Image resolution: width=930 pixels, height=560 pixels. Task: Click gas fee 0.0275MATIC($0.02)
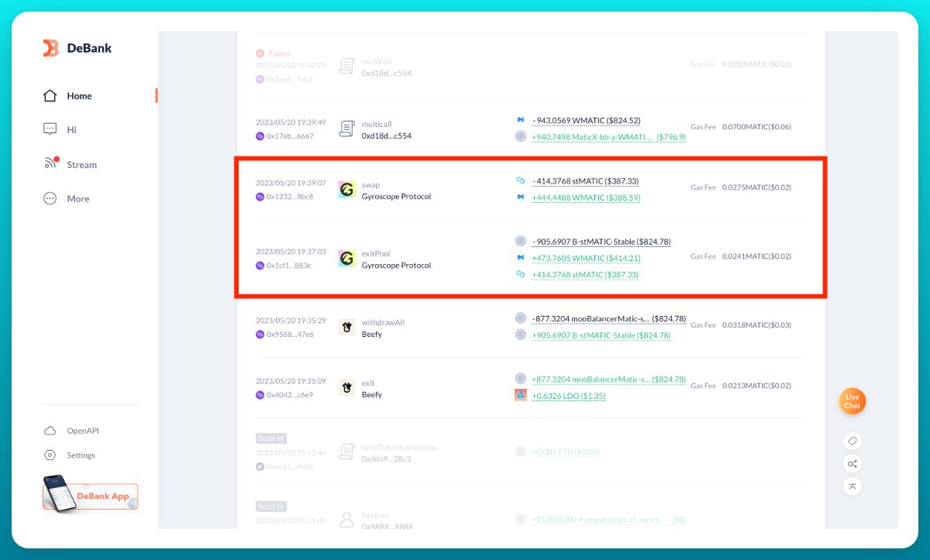756,187
